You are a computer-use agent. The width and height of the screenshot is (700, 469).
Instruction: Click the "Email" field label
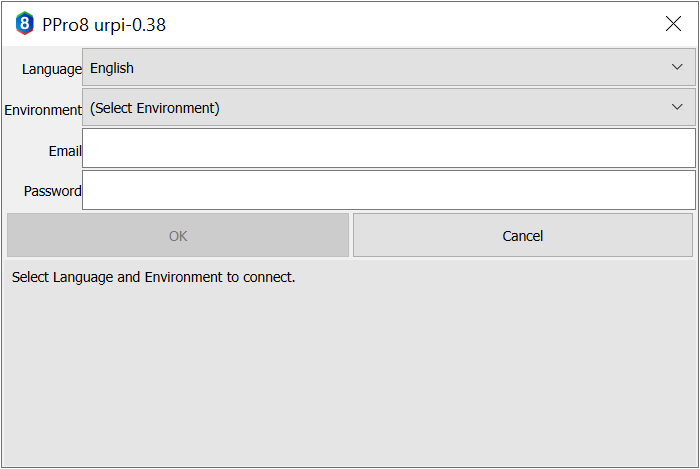[x=65, y=151]
